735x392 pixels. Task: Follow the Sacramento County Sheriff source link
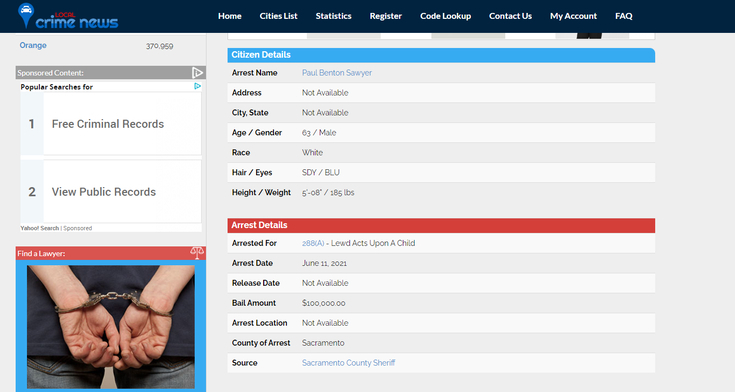[x=348, y=362]
